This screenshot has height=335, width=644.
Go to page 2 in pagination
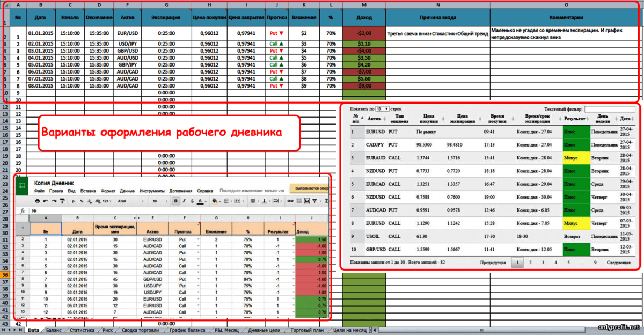530,263
